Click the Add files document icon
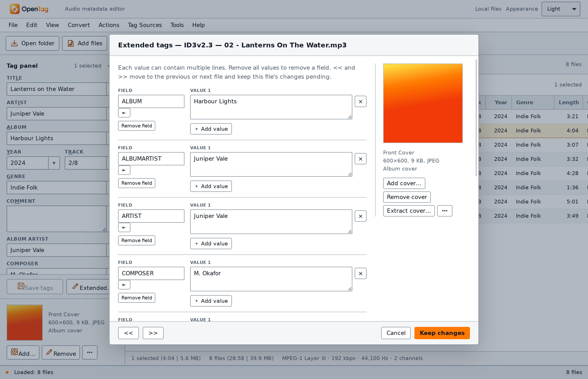 [71, 43]
